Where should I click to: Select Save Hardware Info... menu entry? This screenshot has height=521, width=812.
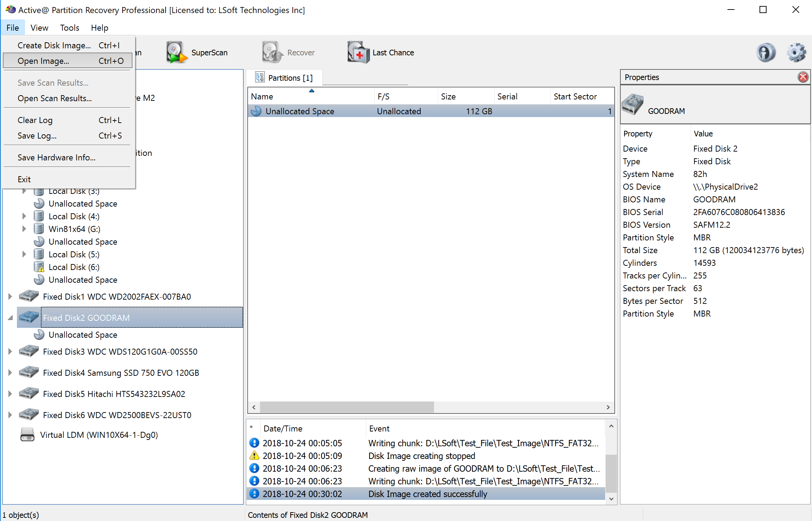pos(56,157)
